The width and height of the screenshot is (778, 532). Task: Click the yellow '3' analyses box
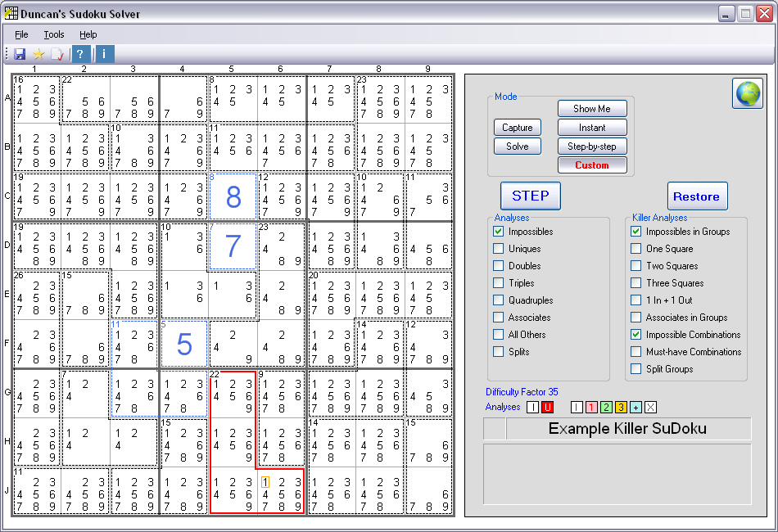click(622, 407)
